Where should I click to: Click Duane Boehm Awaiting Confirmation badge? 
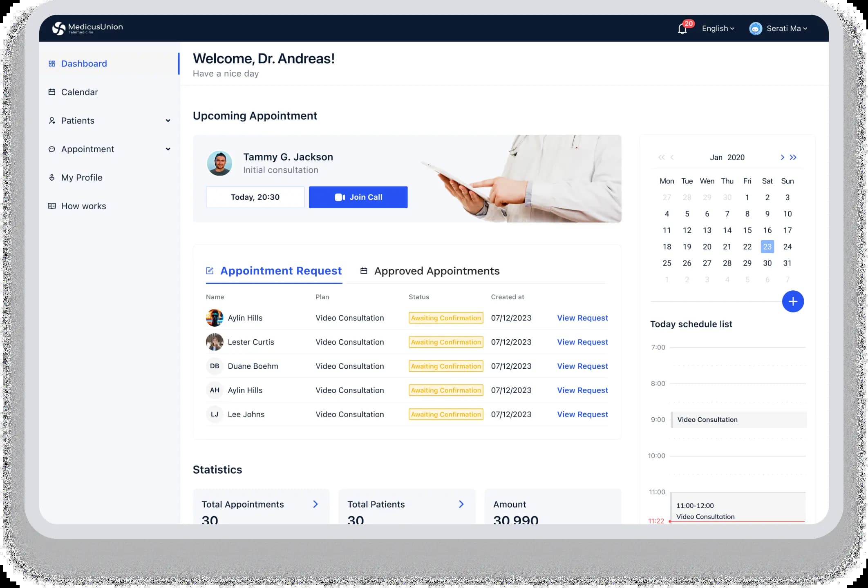tap(446, 366)
